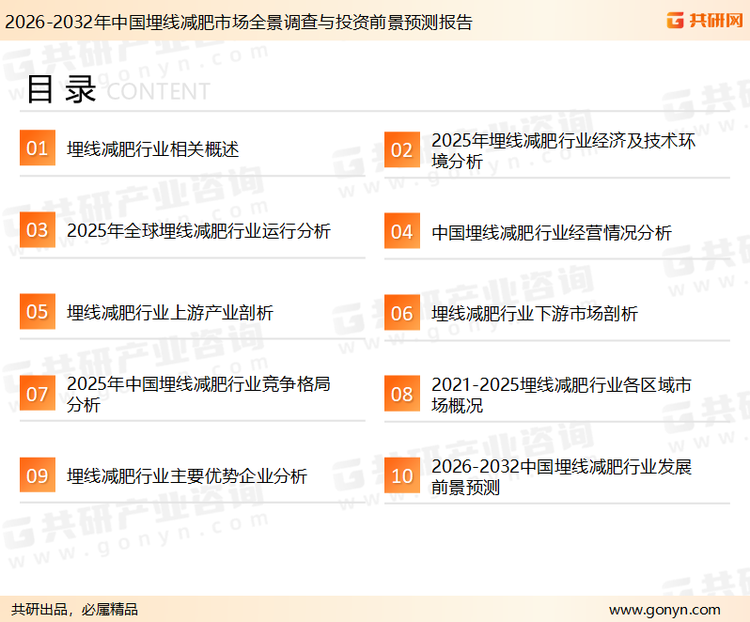Go to 埋线减肥行业上游产业剖析 section
The image size is (750, 622).
[x=170, y=313]
